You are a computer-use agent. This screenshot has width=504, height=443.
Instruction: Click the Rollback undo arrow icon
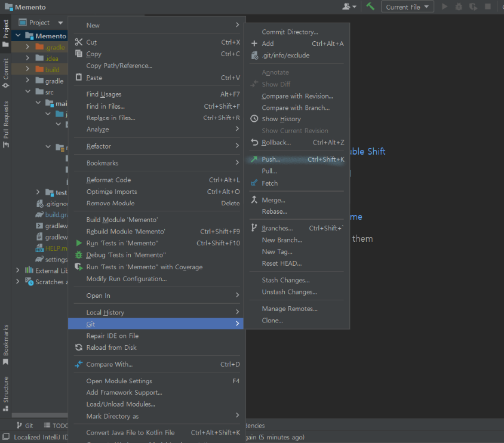(x=254, y=142)
